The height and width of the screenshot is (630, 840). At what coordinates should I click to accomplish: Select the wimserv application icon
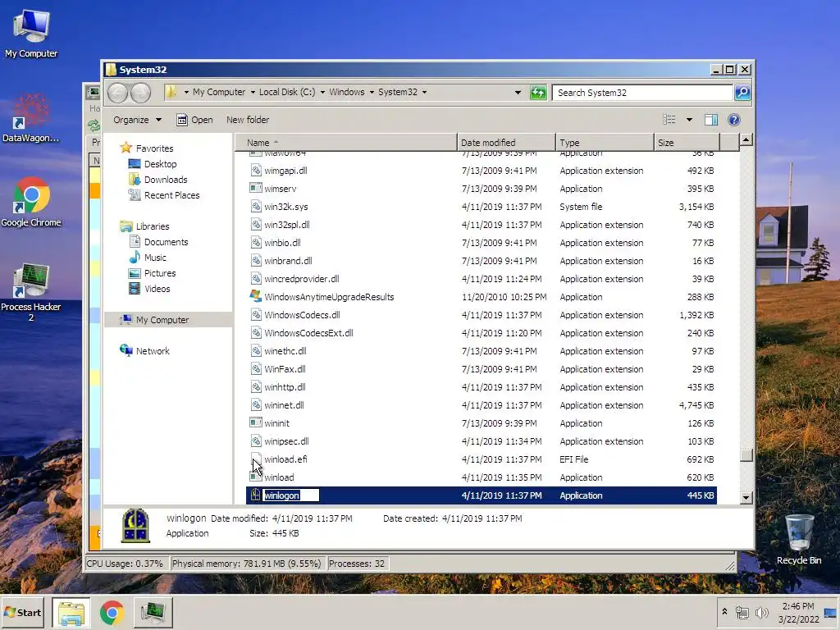[x=256, y=188]
